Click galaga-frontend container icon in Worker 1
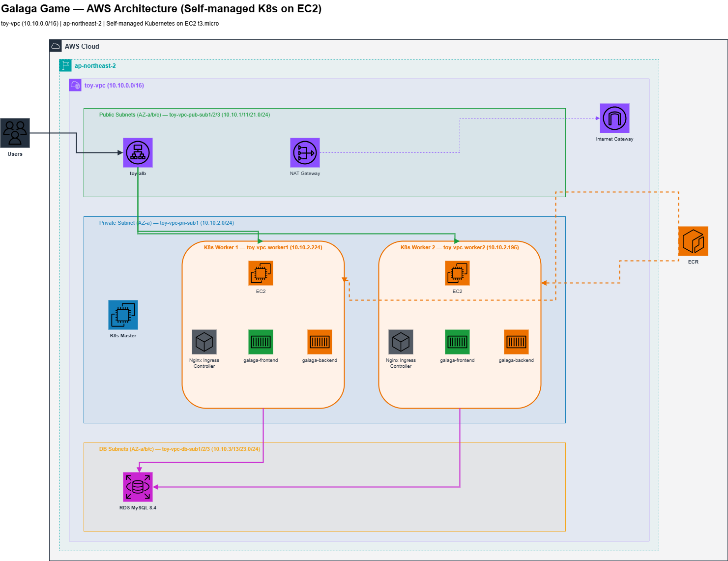 261,342
